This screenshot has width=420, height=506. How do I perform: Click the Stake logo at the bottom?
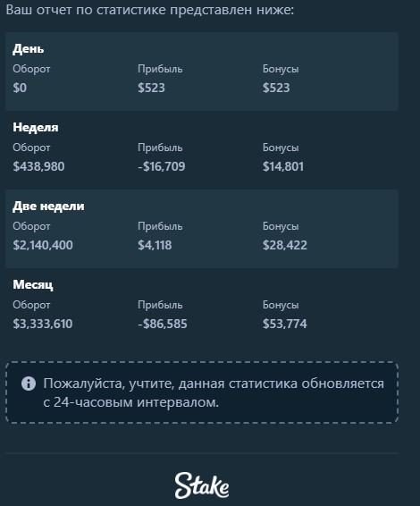click(202, 485)
